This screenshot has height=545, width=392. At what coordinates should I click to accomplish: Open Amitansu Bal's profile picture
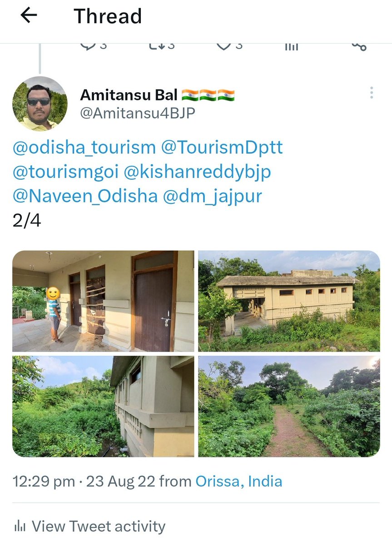tap(40, 104)
